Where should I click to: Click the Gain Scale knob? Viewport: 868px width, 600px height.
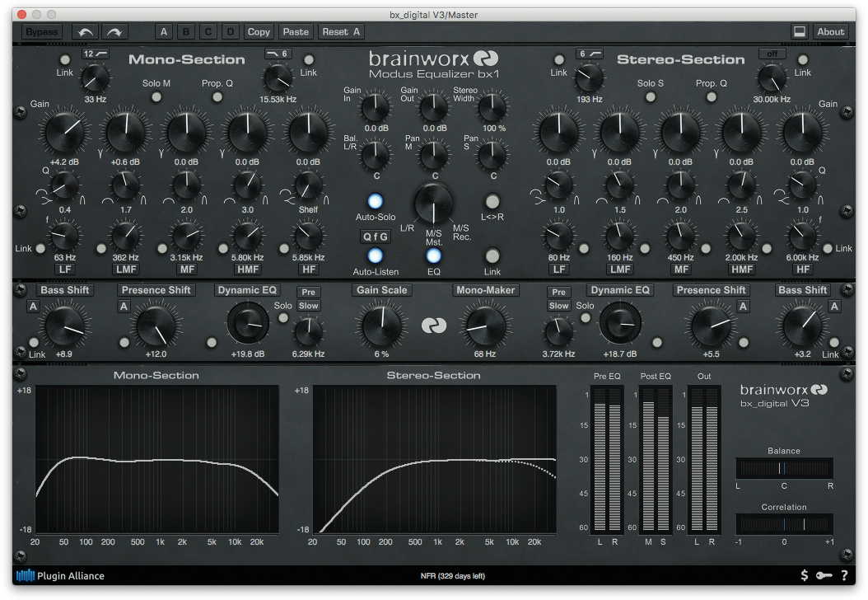pos(381,324)
